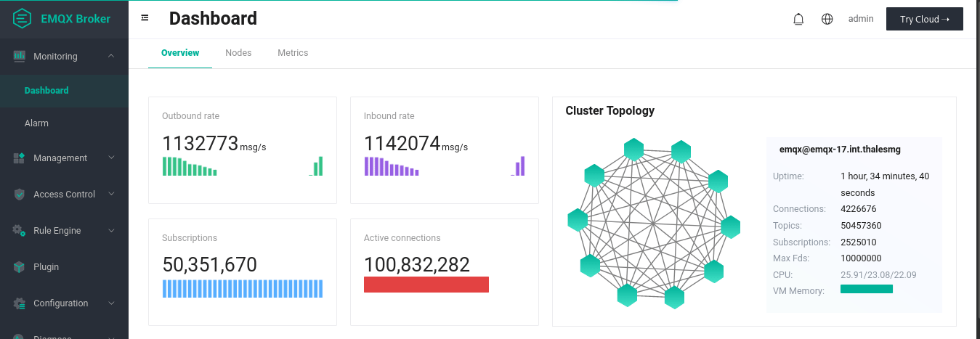Click the Monitoring chart icon in sidebar
Image resolution: width=980 pixels, height=339 pixels.
point(20,57)
